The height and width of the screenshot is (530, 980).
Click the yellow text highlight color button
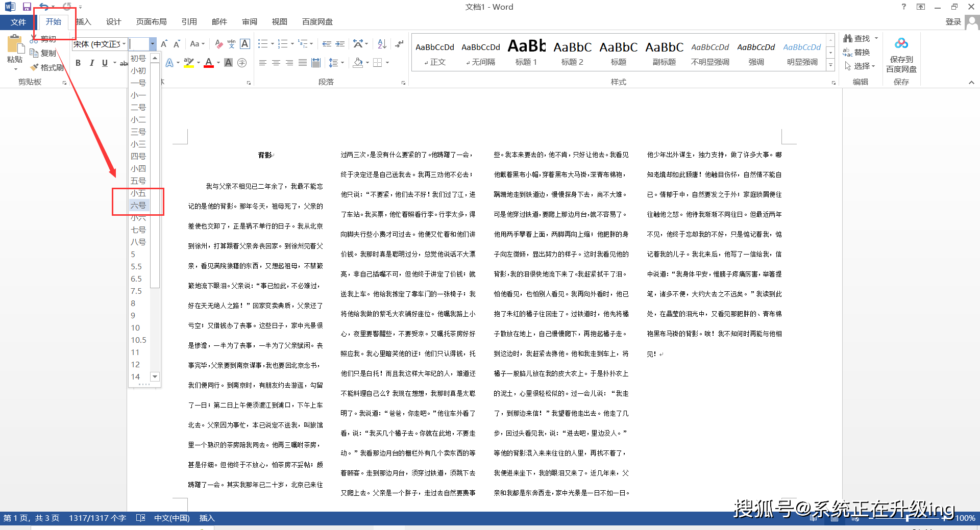pos(189,63)
